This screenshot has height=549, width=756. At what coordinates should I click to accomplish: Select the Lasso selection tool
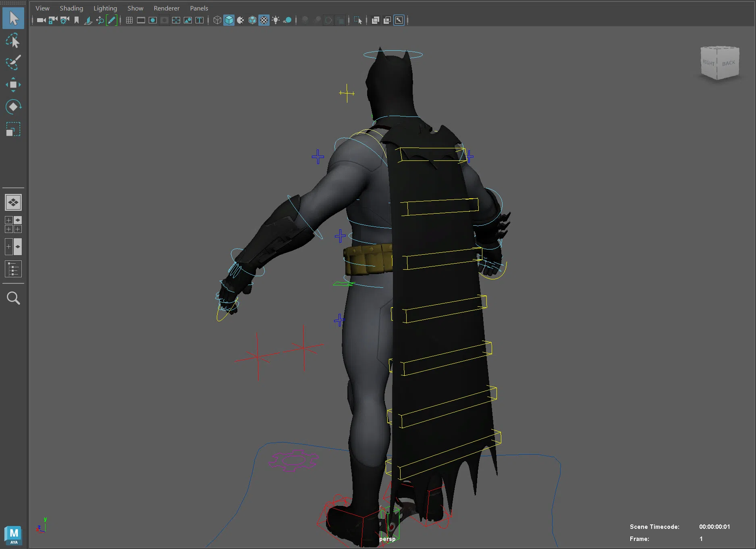pos(13,41)
